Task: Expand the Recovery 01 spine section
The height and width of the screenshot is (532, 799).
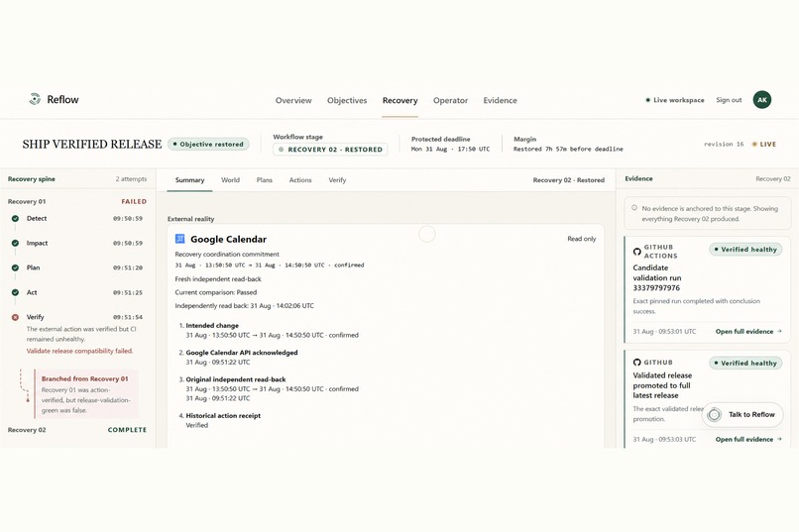Action: pos(77,201)
